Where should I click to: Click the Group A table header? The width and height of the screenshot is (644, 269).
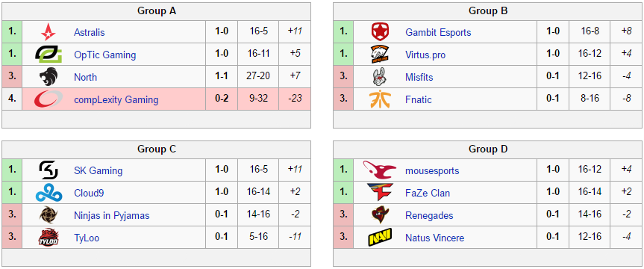tap(157, 11)
